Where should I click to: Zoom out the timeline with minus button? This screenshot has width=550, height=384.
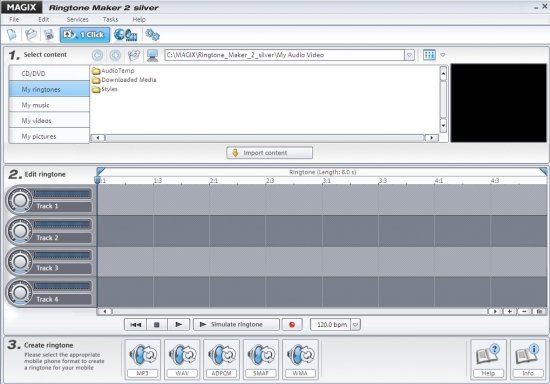(x=524, y=311)
